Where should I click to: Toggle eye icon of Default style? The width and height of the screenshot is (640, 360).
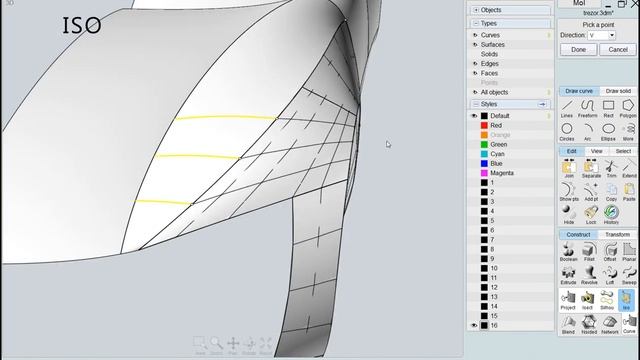[x=474, y=116]
